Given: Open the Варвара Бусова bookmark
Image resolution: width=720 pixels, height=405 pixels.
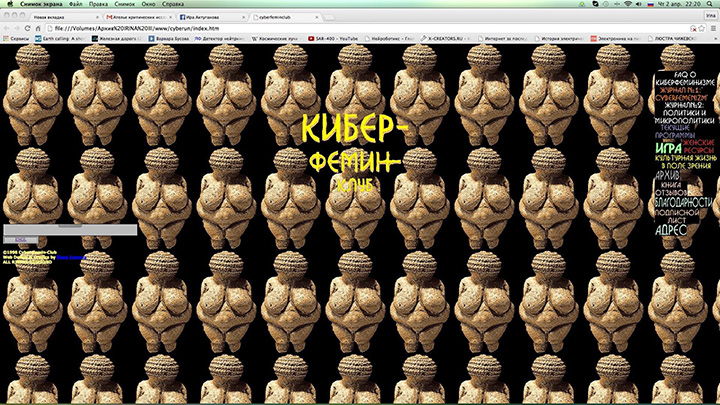Looking at the screenshot, I should pos(169,39).
